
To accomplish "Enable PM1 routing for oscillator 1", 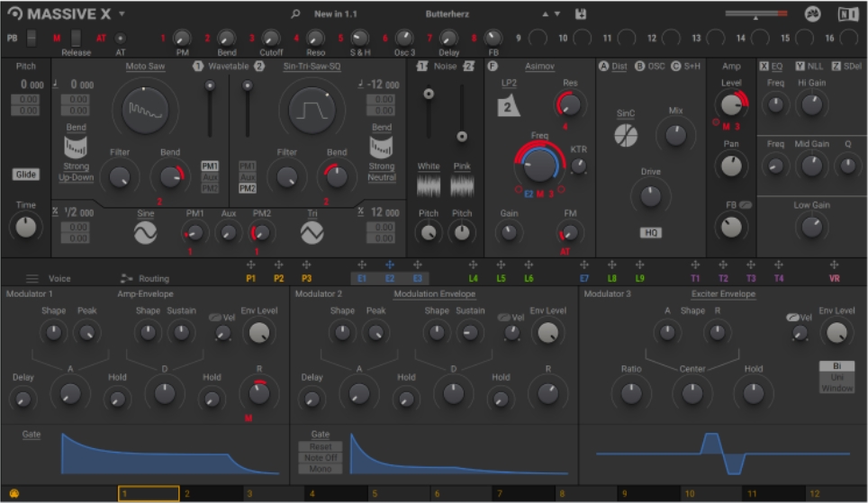I will (210, 166).
